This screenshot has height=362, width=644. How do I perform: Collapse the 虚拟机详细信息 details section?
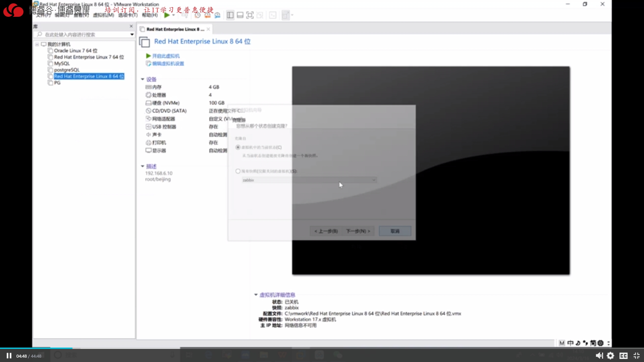click(256, 295)
